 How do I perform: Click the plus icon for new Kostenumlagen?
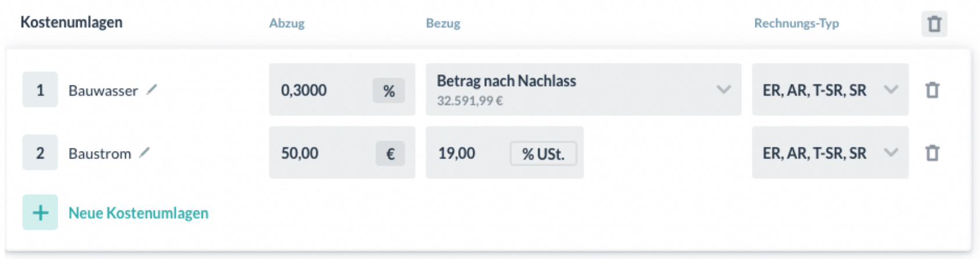(x=40, y=212)
